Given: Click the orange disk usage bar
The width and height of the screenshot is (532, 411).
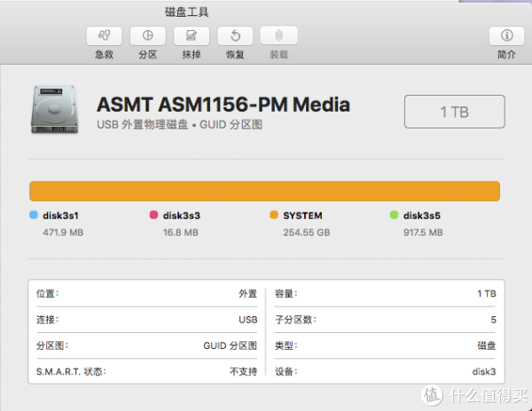Looking at the screenshot, I should [264, 191].
